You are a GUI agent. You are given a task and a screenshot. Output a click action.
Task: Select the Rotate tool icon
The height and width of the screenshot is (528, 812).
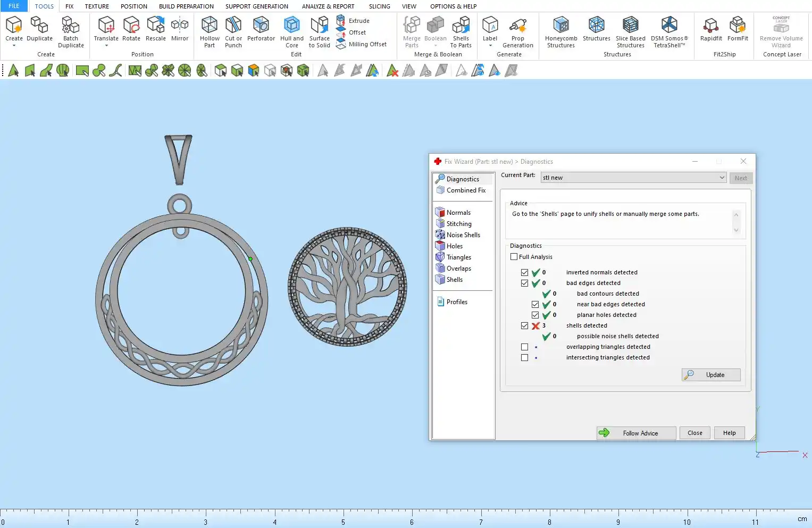tap(131, 26)
